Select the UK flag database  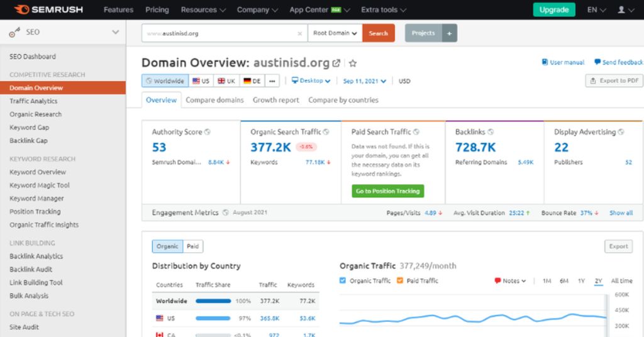coord(226,81)
